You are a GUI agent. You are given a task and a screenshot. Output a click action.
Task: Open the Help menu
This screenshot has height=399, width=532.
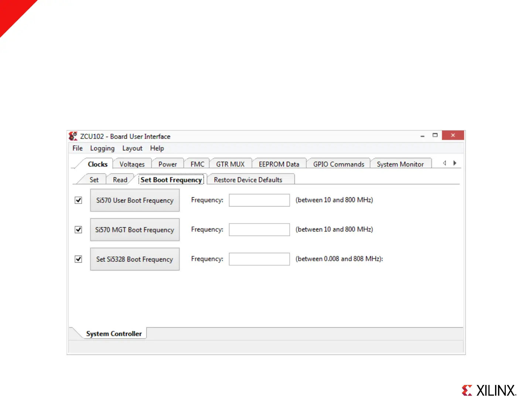coord(157,148)
